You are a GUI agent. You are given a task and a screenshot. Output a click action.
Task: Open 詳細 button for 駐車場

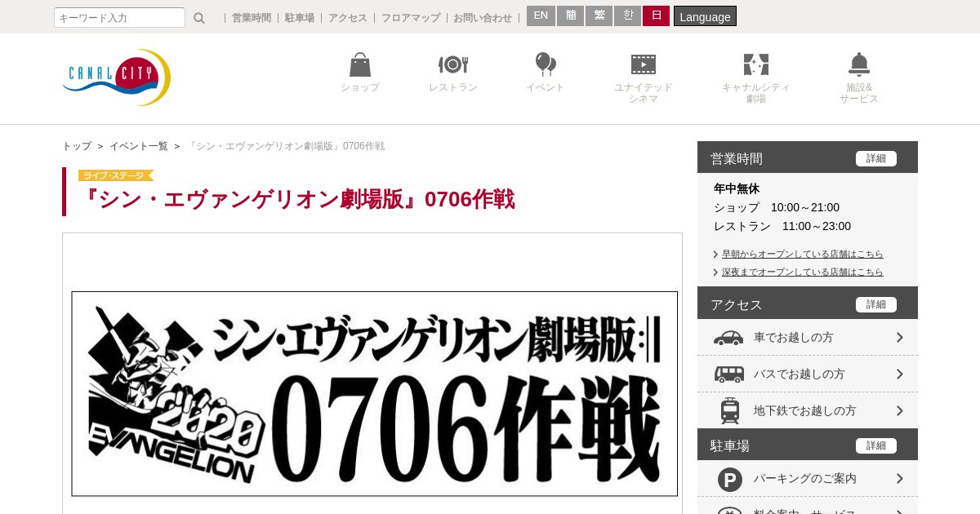[x=876, y=445]
